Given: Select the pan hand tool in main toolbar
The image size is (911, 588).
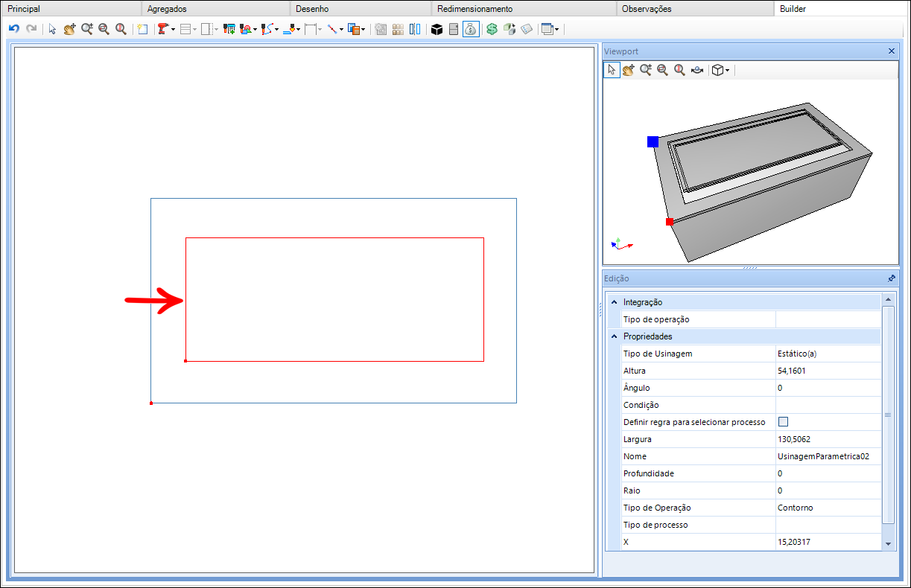Looking at the screenshot, I should click(x=70, y=29).
